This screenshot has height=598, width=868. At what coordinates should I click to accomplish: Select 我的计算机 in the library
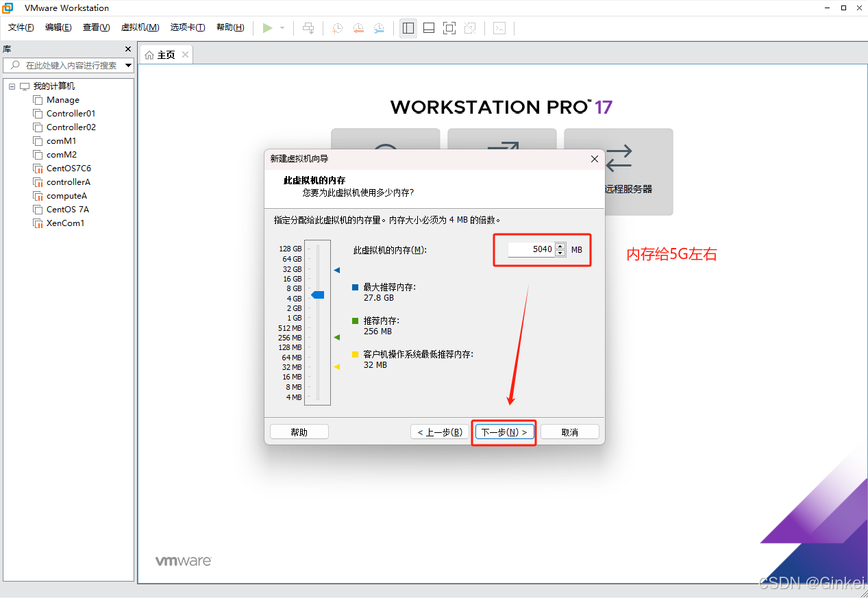point(54,86)
